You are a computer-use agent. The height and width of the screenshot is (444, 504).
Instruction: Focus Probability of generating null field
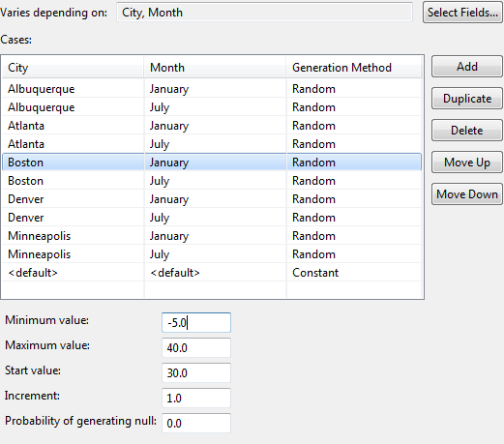click(x=196, y=423)
